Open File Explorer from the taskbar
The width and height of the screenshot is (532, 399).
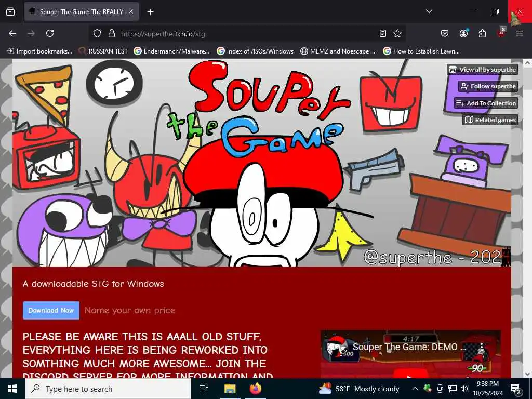[230, 389]
